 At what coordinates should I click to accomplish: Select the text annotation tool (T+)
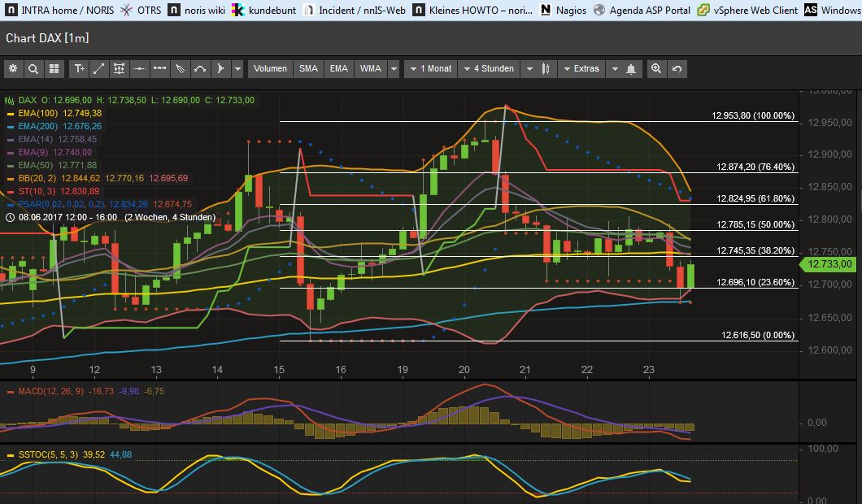77,69
